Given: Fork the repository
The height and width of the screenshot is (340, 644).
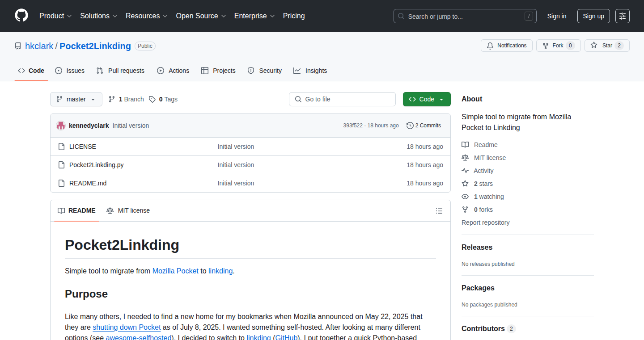Looking at the screenshot, I should [x=558, y=46].
